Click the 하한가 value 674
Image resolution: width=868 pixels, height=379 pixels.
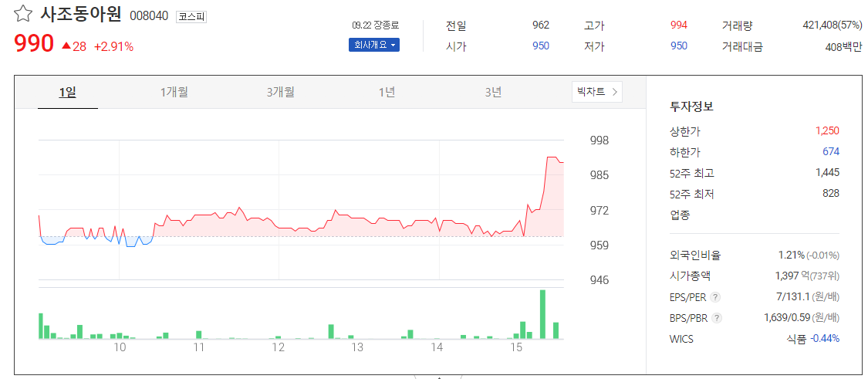(831, 152)
